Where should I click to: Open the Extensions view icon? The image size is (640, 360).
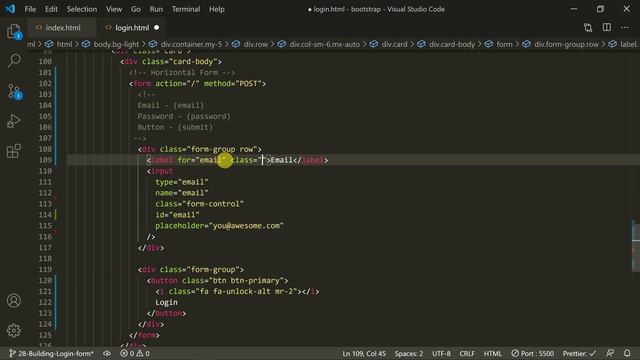14,151
